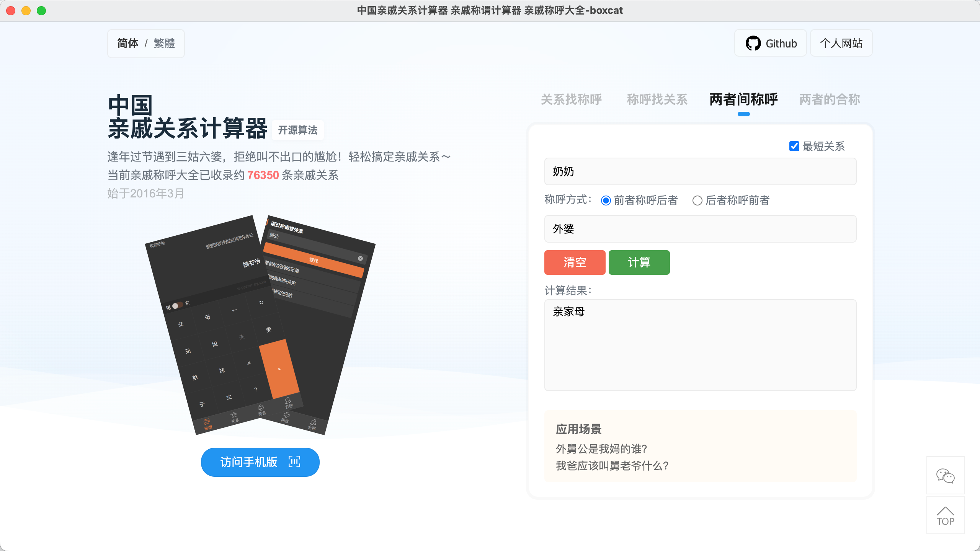Open 个人网站 link
The image size is (980, 551).
tap(841, 43)
